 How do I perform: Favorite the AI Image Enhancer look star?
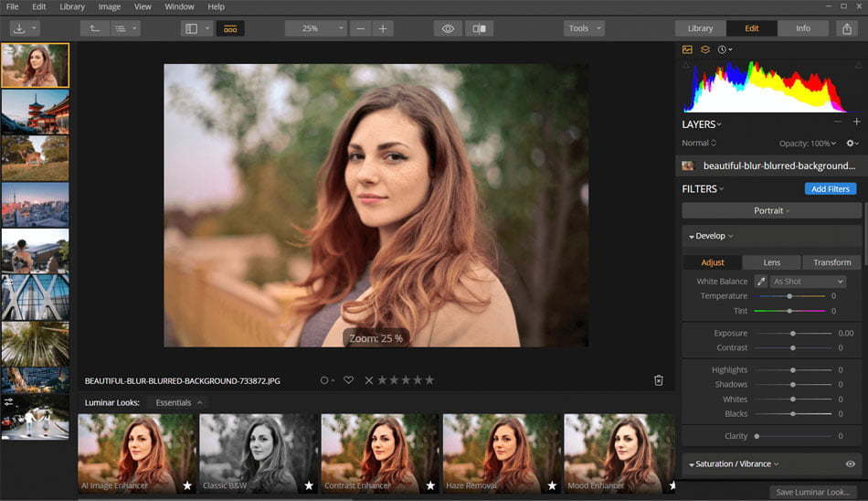(187, 485)
